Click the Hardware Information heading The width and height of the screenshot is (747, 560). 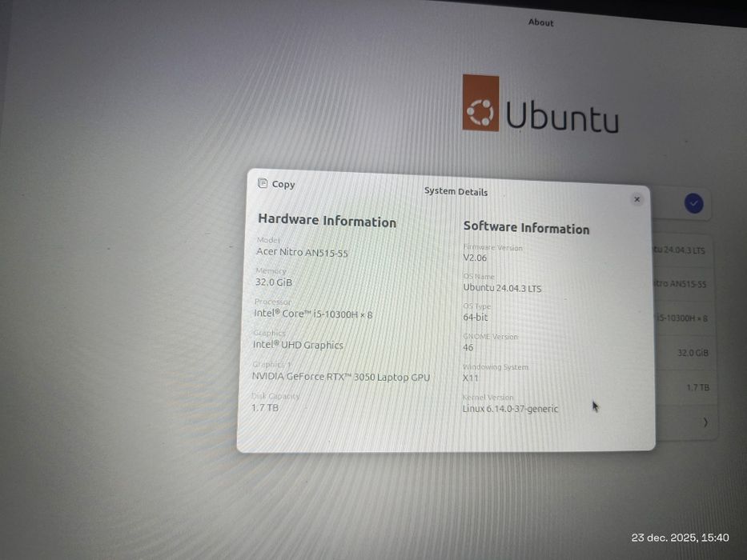pyautogui.click(x=327, y=221)
